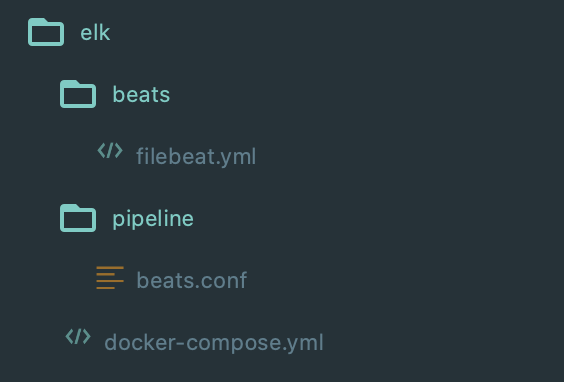Select the elk folder label
Image resolution: width=564 pixels, height=382 pixels.
point(95,33)
